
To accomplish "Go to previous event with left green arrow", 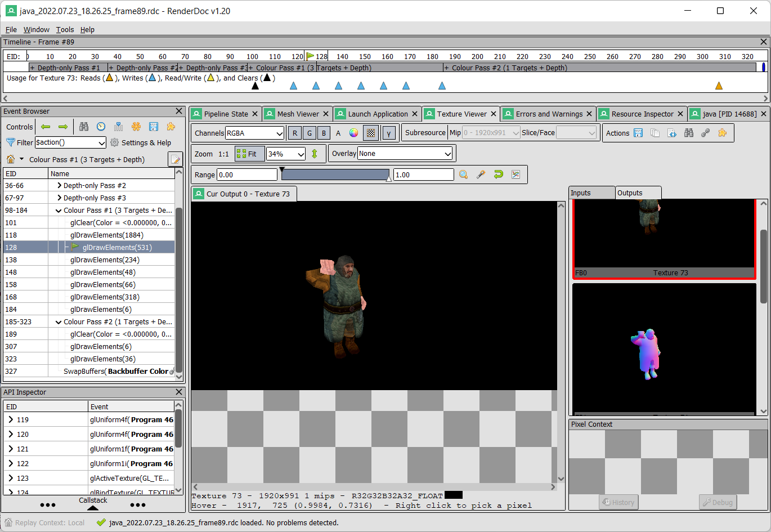I will [x=46, y=127].
